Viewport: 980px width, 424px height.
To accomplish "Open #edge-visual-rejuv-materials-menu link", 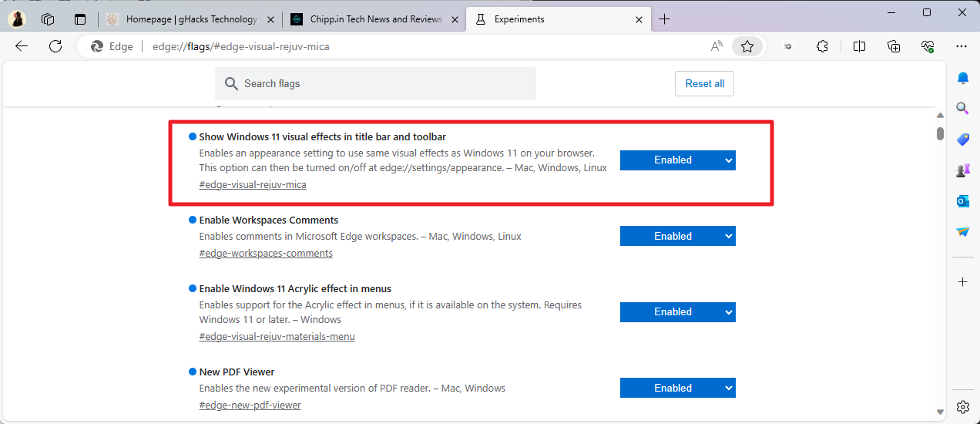I will [x=277, y=337].
